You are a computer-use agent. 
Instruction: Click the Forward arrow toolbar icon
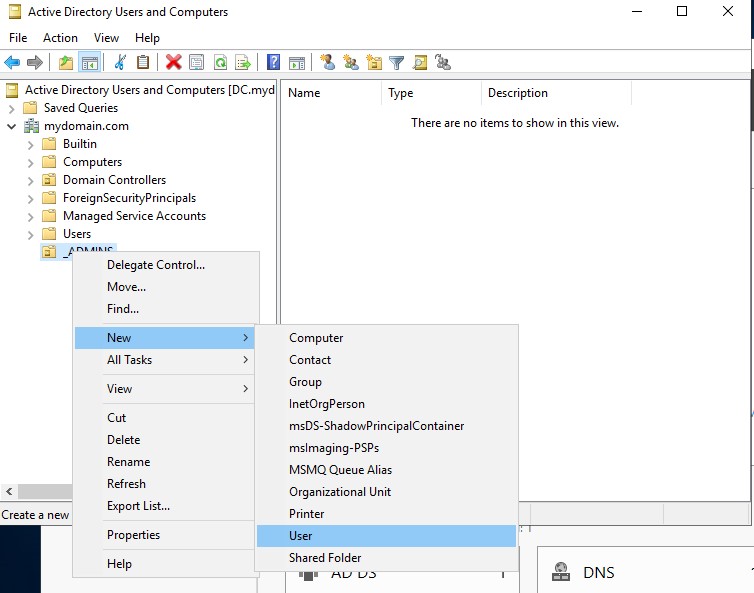click(x=35, y=63)
